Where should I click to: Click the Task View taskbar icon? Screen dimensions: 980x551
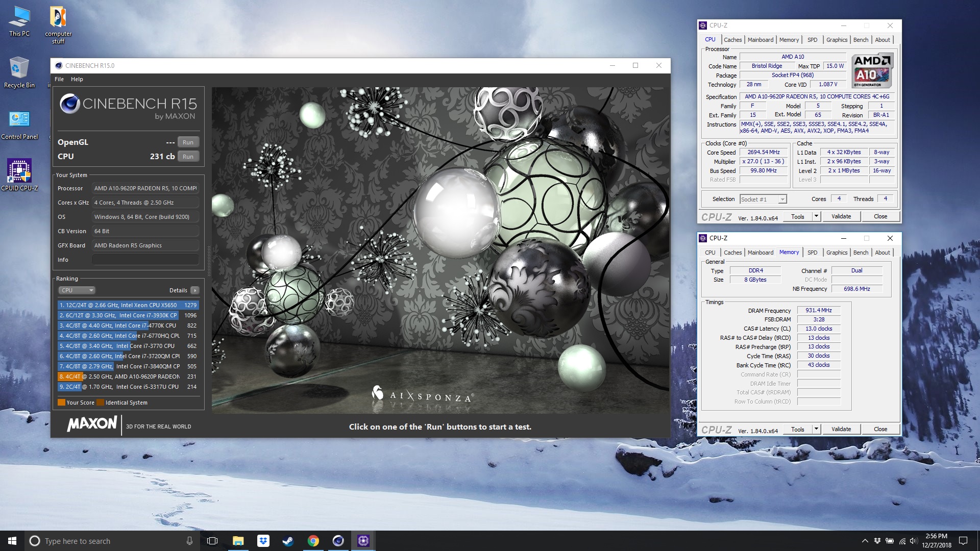(212, 541)
